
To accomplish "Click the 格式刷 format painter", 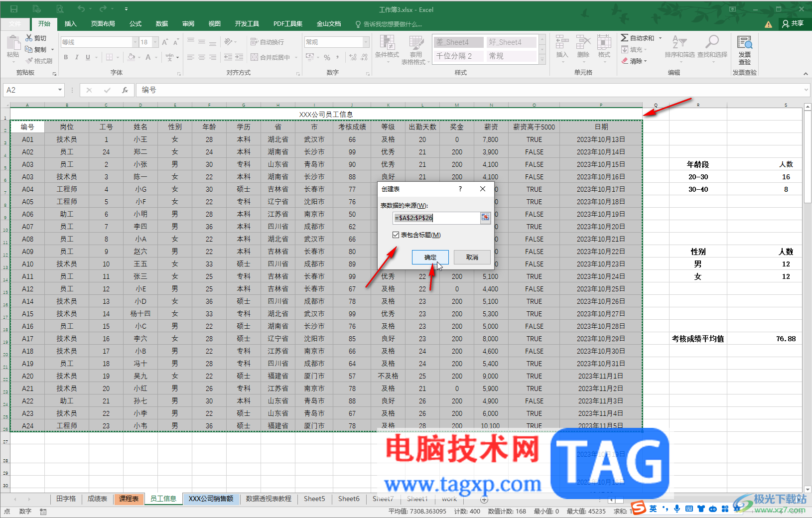I will pyautogui.click(x=39, y=61).
